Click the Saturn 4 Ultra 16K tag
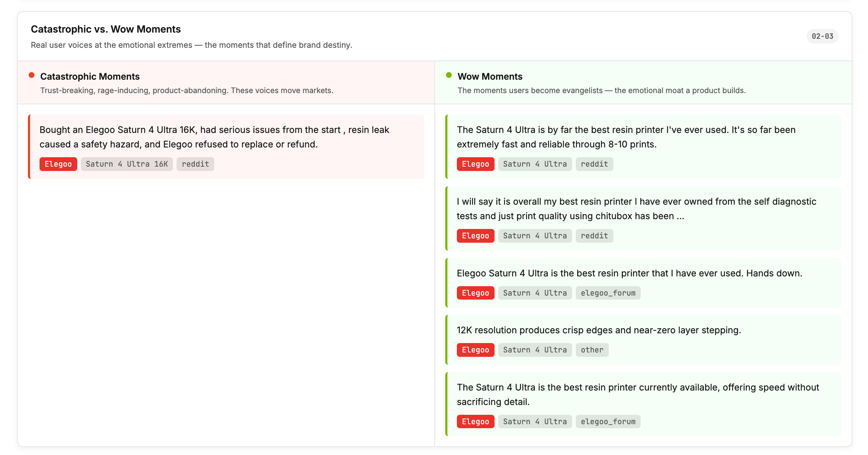Viewport: 868px width, 455px height. (127, 164)
